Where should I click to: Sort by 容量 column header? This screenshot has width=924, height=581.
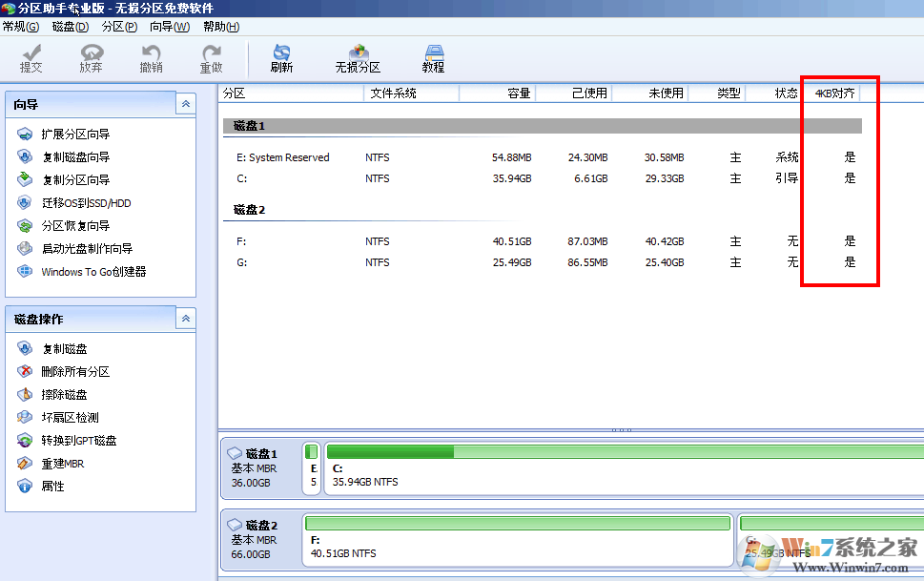(x=498, y=93)
